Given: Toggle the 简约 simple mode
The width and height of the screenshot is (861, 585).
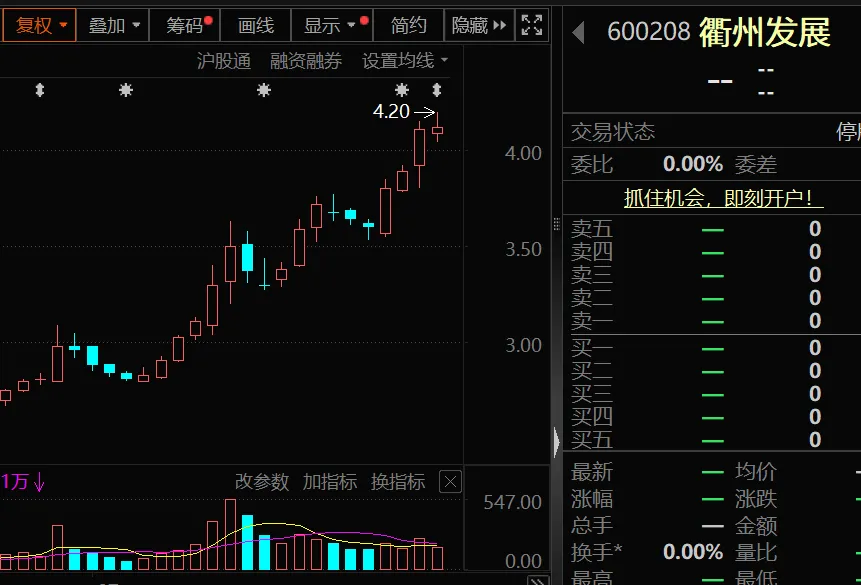Looking at the screenshot, I should pos(408,25).
